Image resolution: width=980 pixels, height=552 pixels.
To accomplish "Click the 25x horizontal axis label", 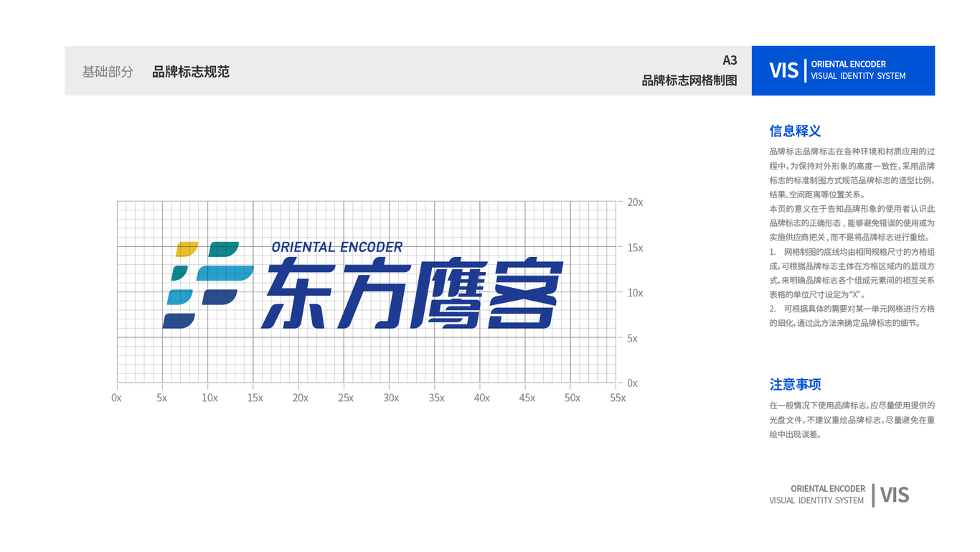I will (346, 398).
